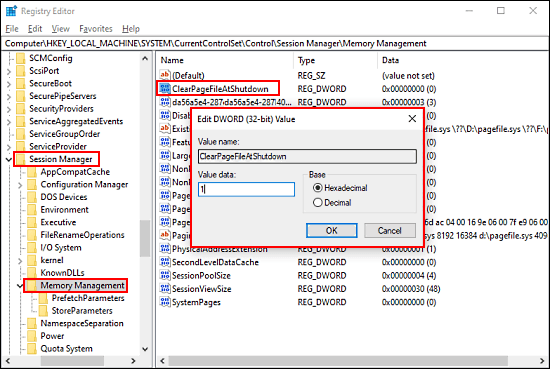This screenshot has width=550, height=369.
Task: Click the Session Manager folder icon
Action: tap(21, 159)
